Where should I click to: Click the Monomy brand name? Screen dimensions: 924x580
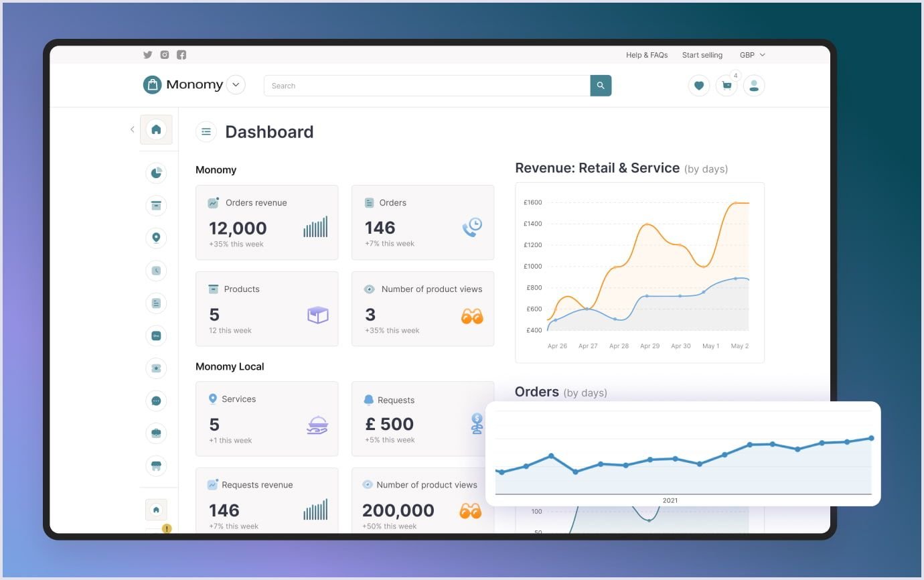(195, 84)
